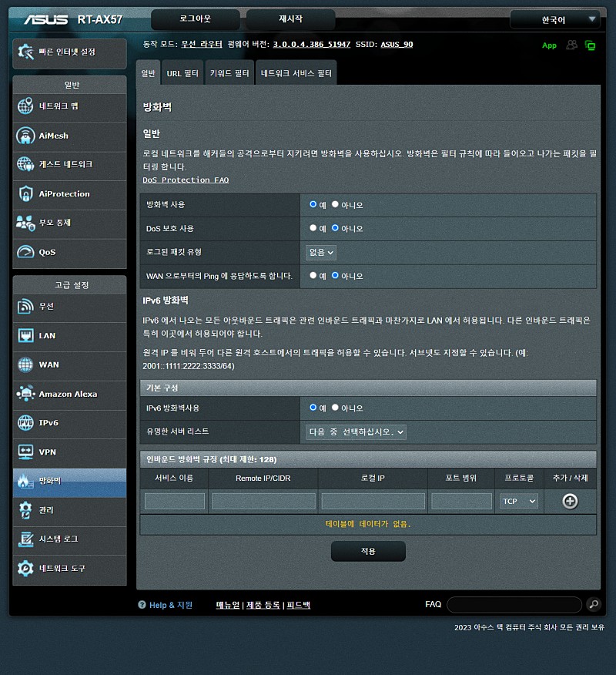The width and height of the screenshot is (616, 675).
Task: Click the FAQ search magnifier icon
Action: tap(594, 604)
